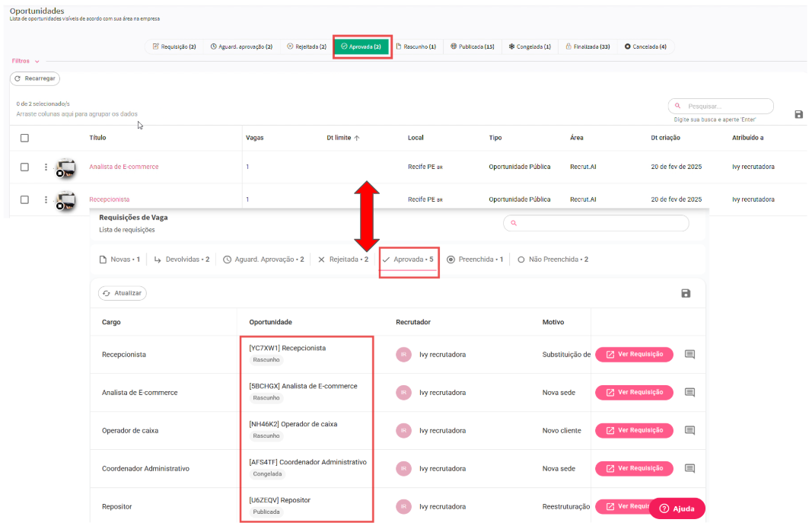812x526 pixels.
Task: Open the Analista de E-commerce title link
Action: pyautogui.click(x=123, y=167)
